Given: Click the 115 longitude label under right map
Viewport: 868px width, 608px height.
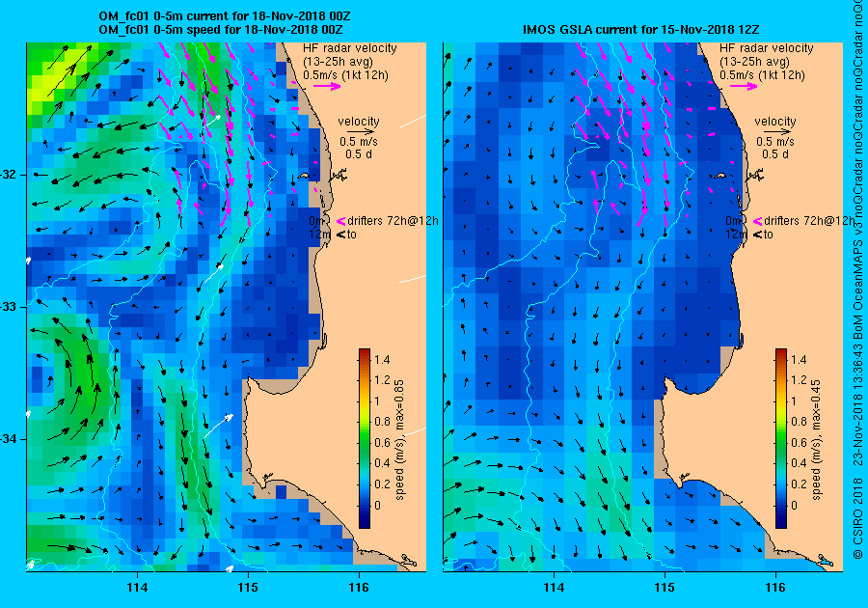Looking at the screenshot, I should 665,588.
